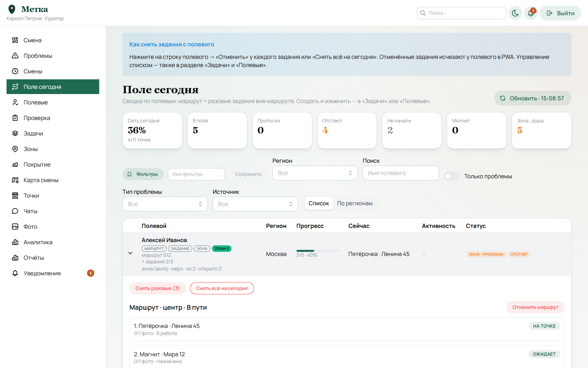Open the Фильтры button
The width and height of the screenshot is (588, 368).
(143, 174)
